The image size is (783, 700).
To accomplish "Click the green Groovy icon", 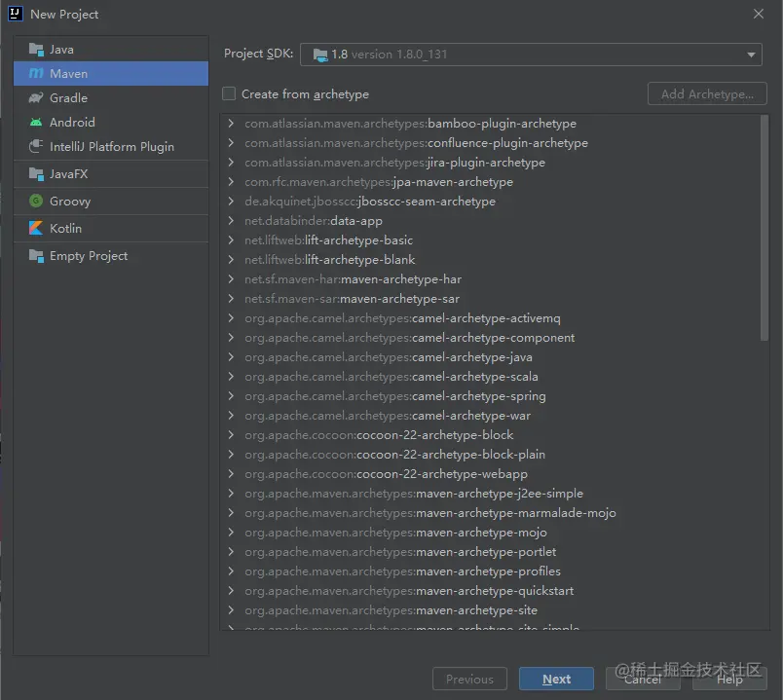I will (36, 201).
